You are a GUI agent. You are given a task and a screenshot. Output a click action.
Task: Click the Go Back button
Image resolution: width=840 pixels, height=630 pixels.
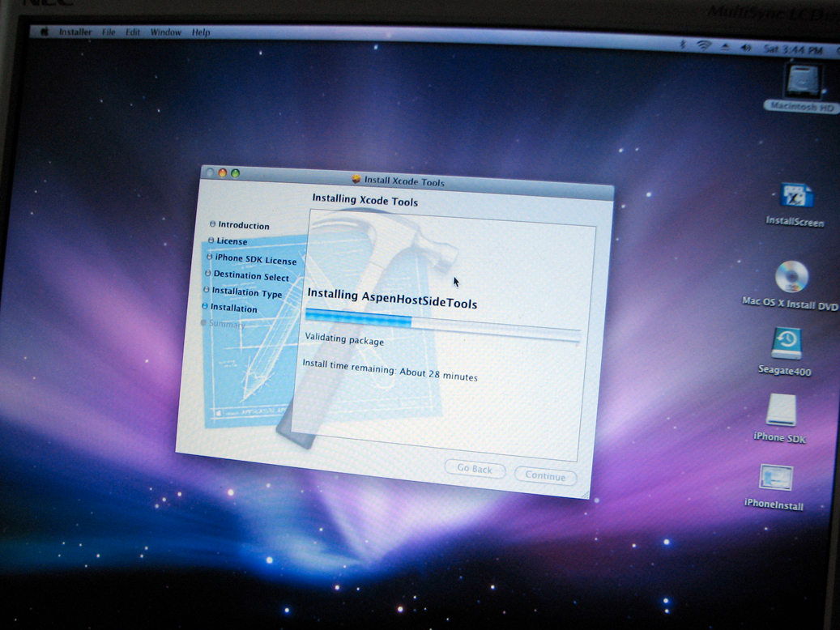pyautogui.click(x=475, y=469)
